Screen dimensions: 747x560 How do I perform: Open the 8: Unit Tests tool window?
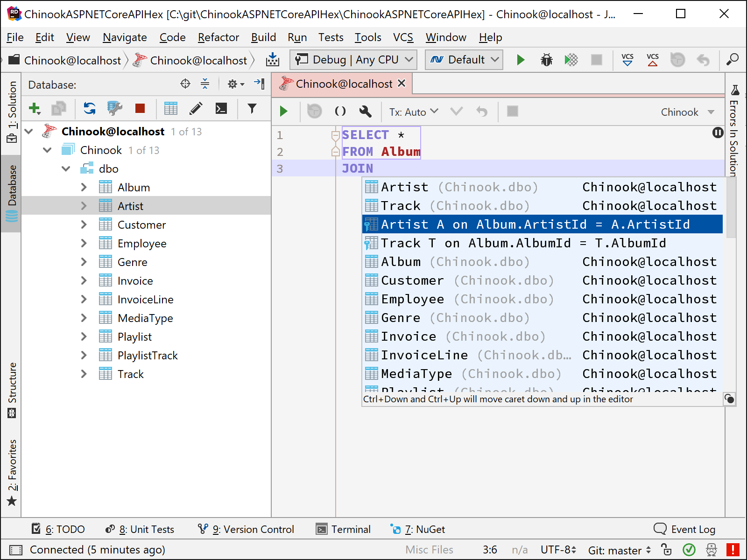point(140,529)
